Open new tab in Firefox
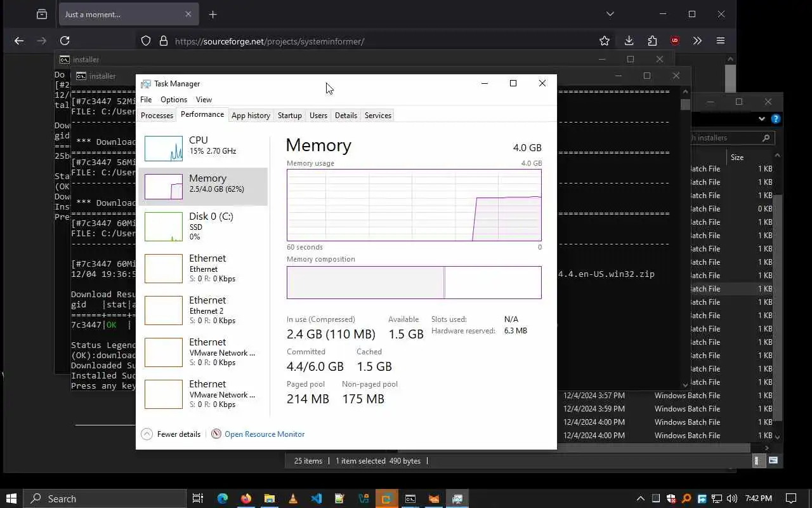The height and width of the screenshot is (508, 812). tap(213, 14)
